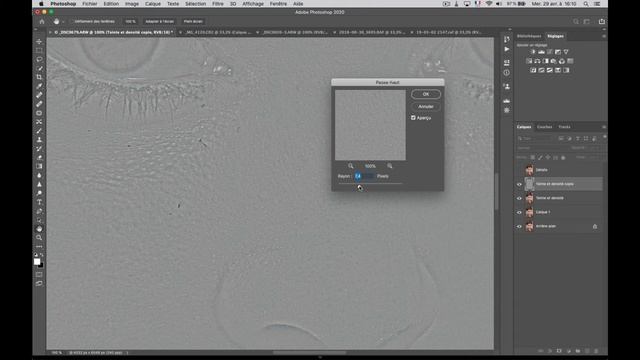Select the Zoom tool in toolbar
This screenshot has width=640, height=360.
pyautogui.click(x=39, y=238)
